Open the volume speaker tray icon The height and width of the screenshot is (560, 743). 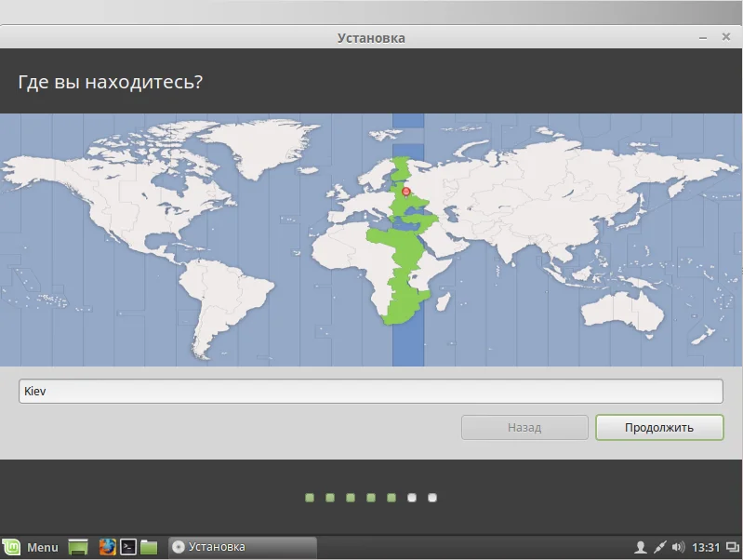678,547
